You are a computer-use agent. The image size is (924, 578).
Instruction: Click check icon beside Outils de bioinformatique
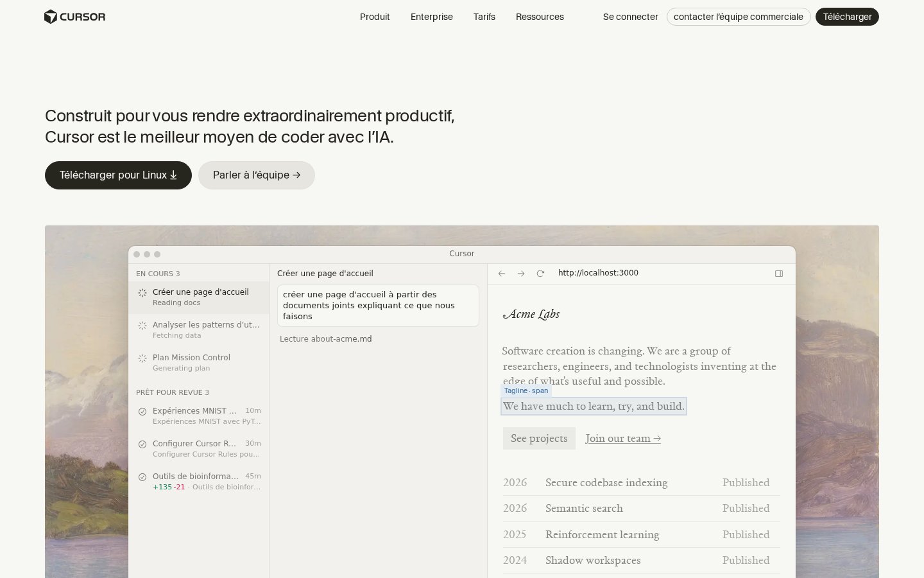[142, 477]
